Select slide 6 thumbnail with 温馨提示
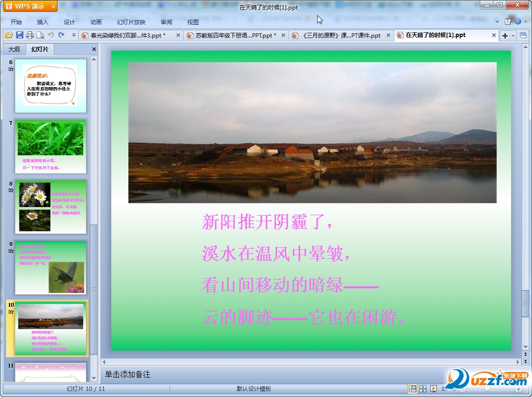 [x=50, y=86]
